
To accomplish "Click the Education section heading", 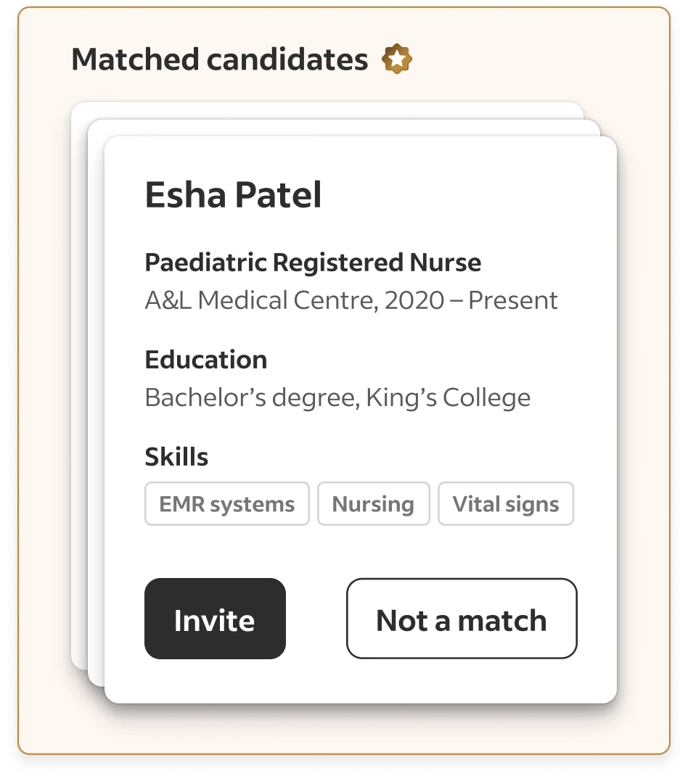I will click(206, 360).
